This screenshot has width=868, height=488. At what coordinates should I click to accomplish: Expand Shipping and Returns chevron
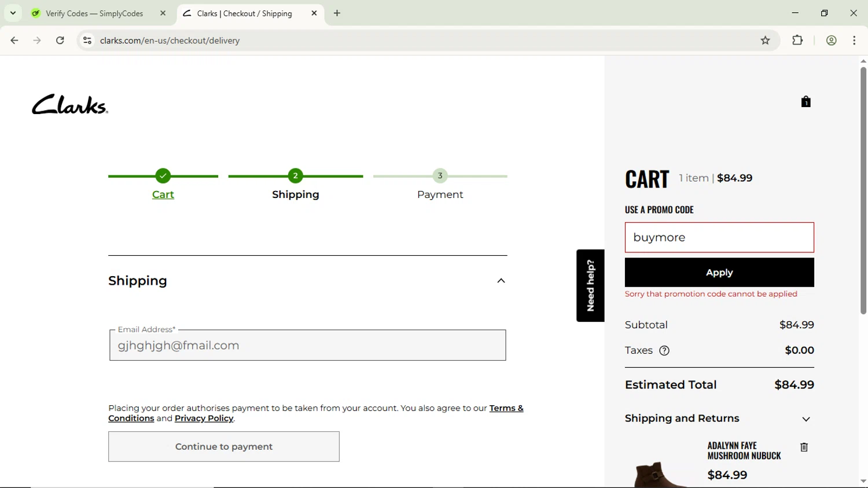click(806, 419)
